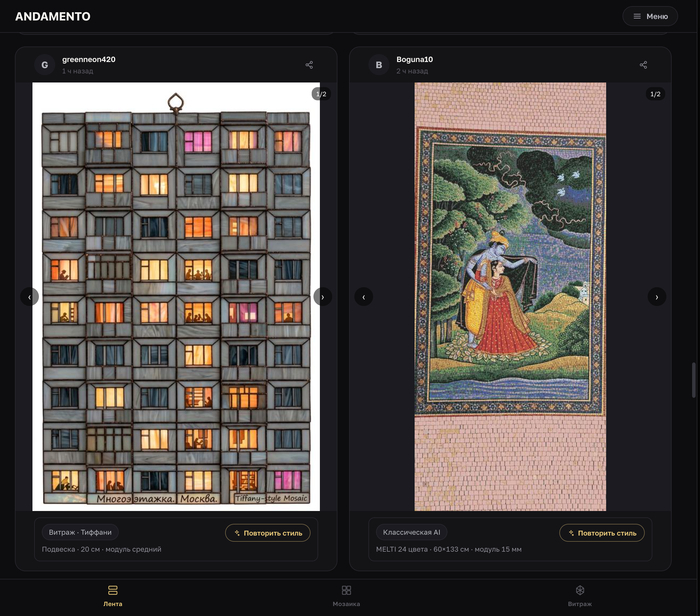Click the page scrollbar thumb
The width and height of the screenshot is (700, 616).
pos(694,380)
